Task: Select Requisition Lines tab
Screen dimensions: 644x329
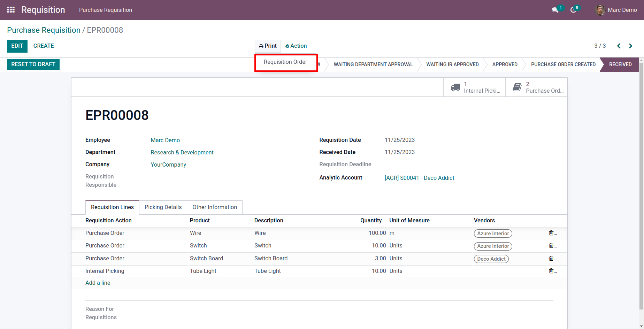Action: click(112, 207)
